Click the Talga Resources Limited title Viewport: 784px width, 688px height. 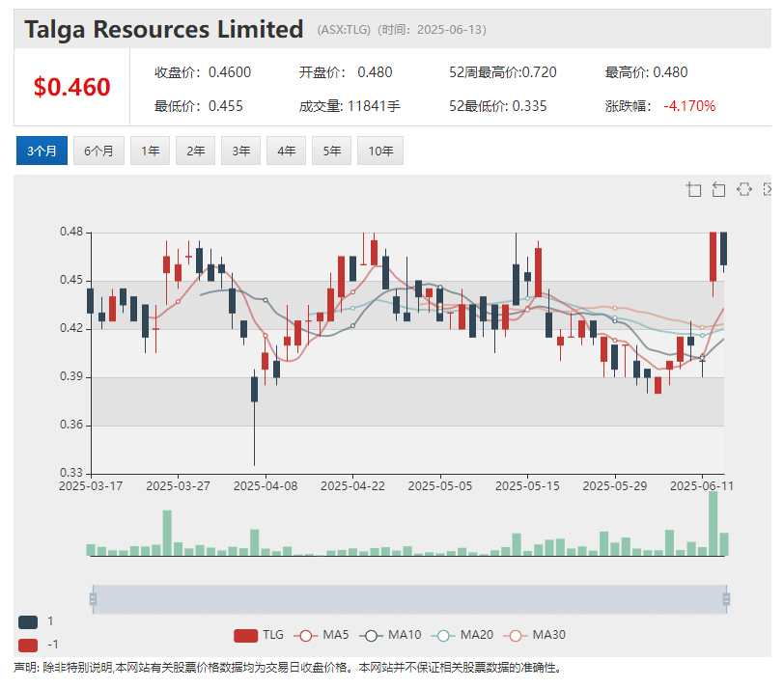point(164,29)
